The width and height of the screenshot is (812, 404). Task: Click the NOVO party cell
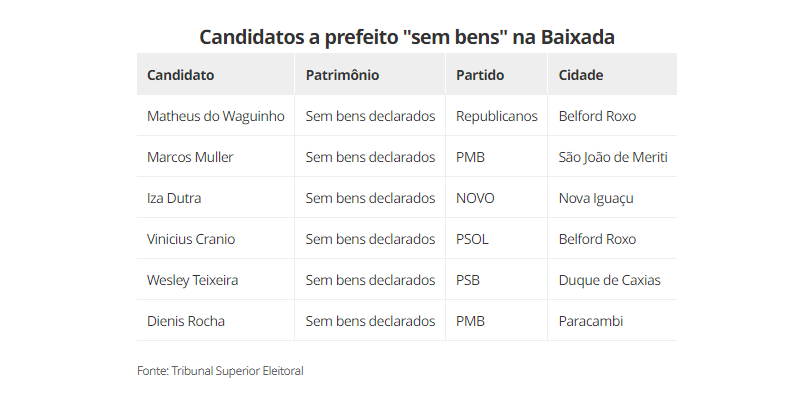[x=475, y=198]
